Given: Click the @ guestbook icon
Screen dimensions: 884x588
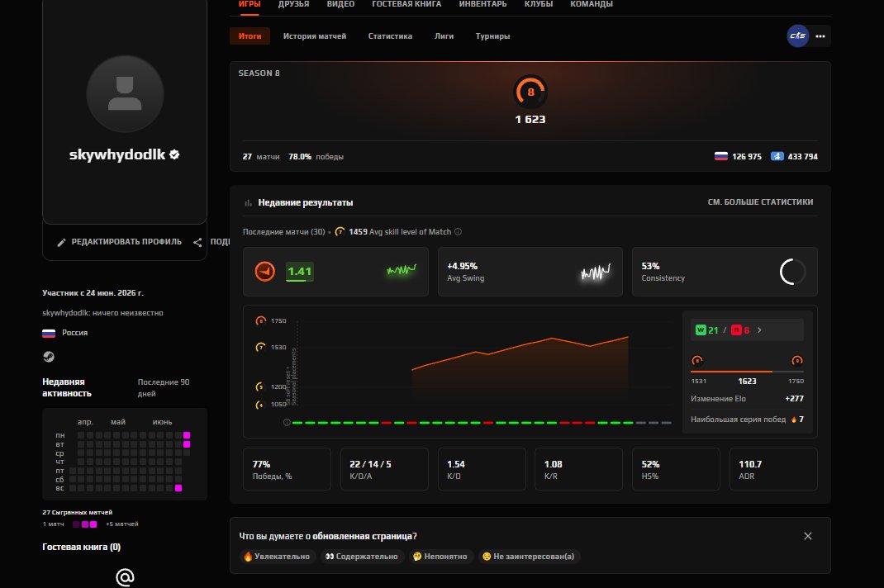Looking at the screenshot, I should coord(125,576).
